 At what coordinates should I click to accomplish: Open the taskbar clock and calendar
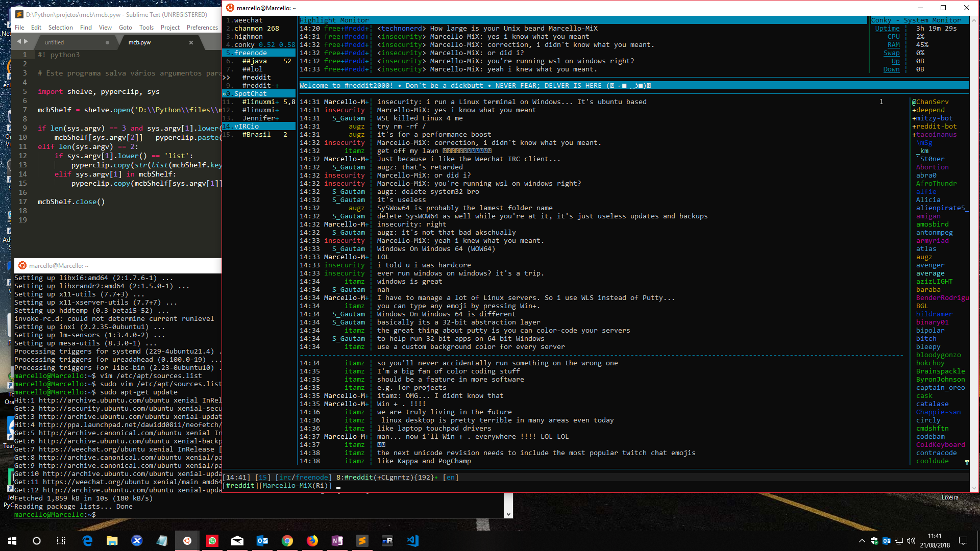coord(935,541)
